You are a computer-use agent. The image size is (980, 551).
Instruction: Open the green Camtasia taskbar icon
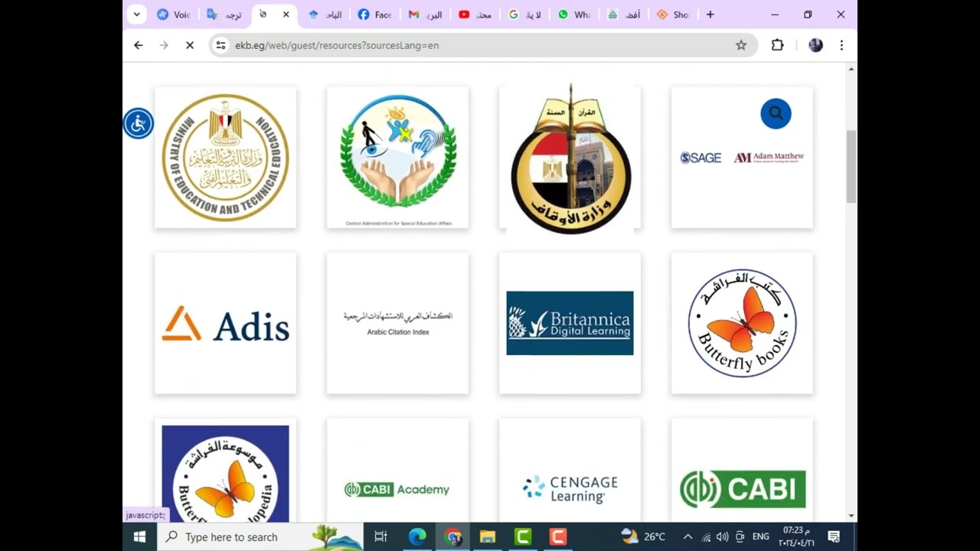523,537
